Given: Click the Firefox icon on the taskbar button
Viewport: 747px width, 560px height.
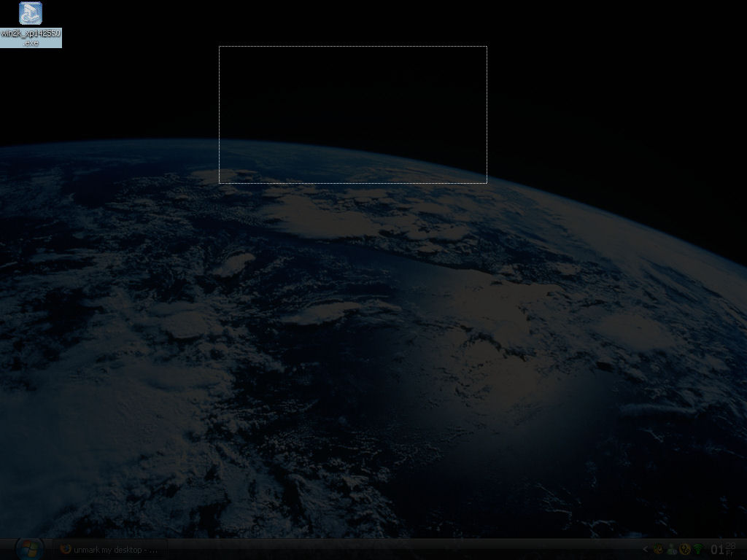Looking at the screenshot, I should [66, 549].
